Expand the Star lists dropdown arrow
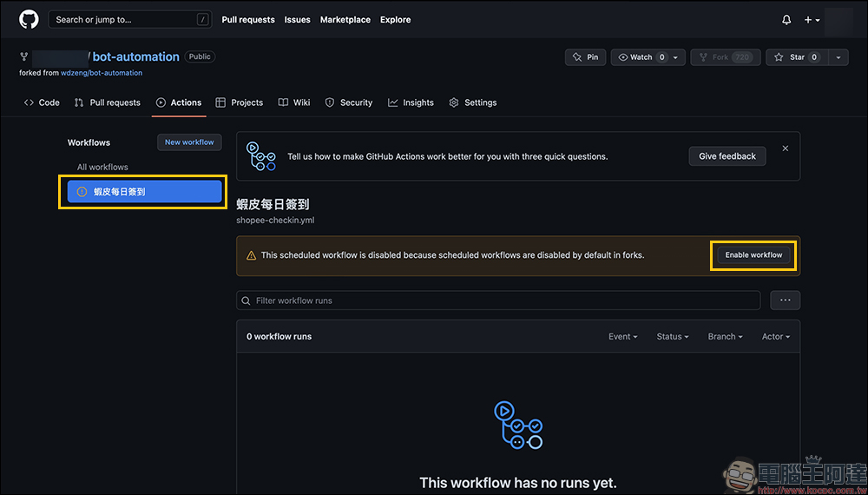 tap(838, 57)
